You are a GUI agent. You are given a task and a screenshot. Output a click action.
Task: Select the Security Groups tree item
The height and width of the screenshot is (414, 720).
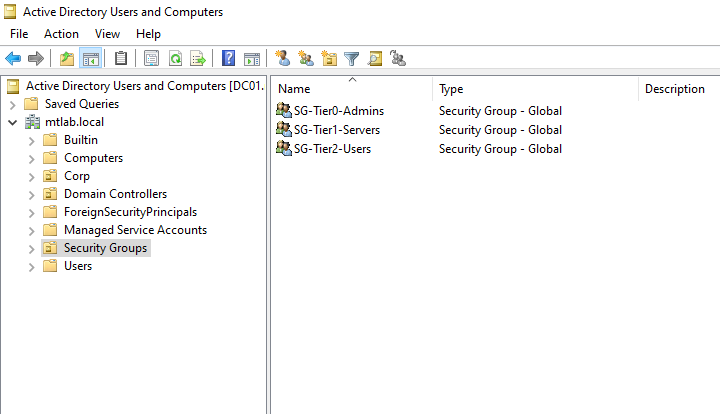tap(106, 248)
